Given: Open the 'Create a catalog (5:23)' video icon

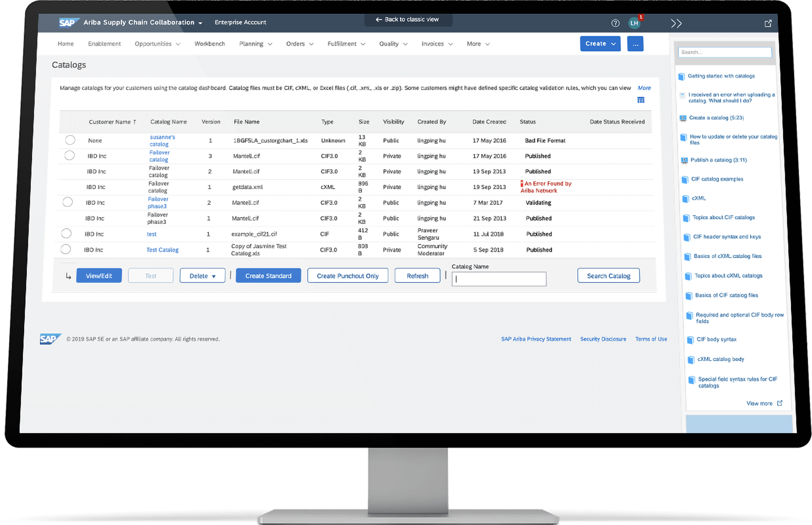Looking at the screenshot, I should pyautogui.click(x=683, y=118).
